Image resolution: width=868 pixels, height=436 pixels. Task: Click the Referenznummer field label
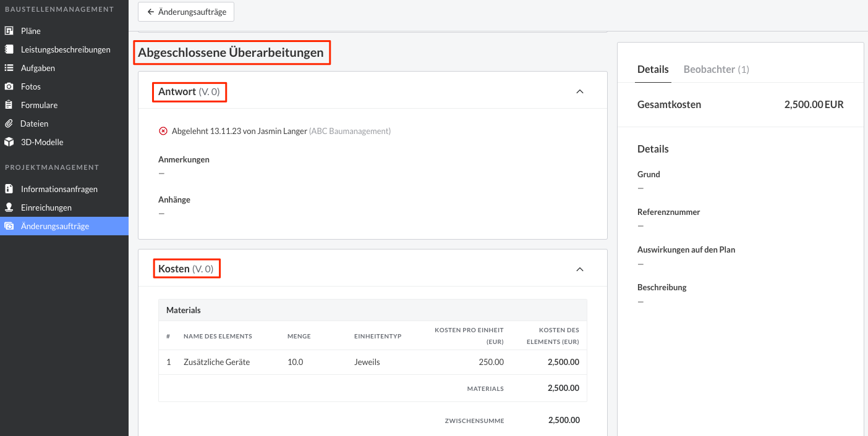pos(668,212)
